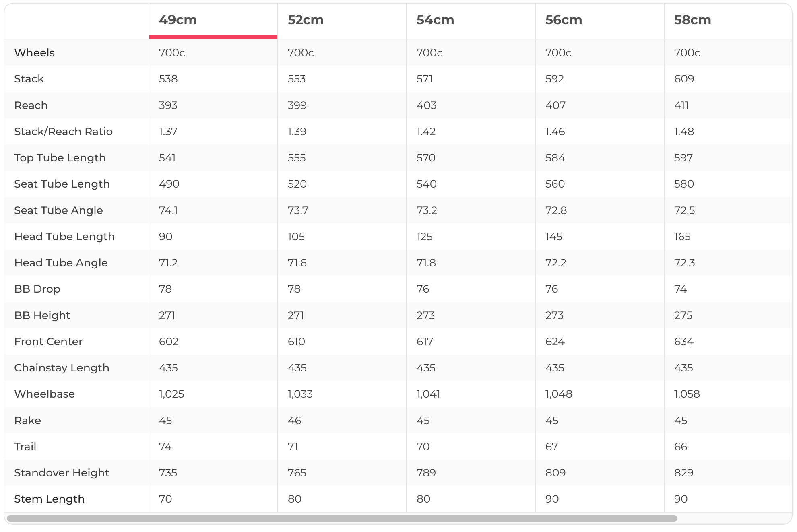
Task: Click the Wheelbase row label
Action: coord(44,394)
